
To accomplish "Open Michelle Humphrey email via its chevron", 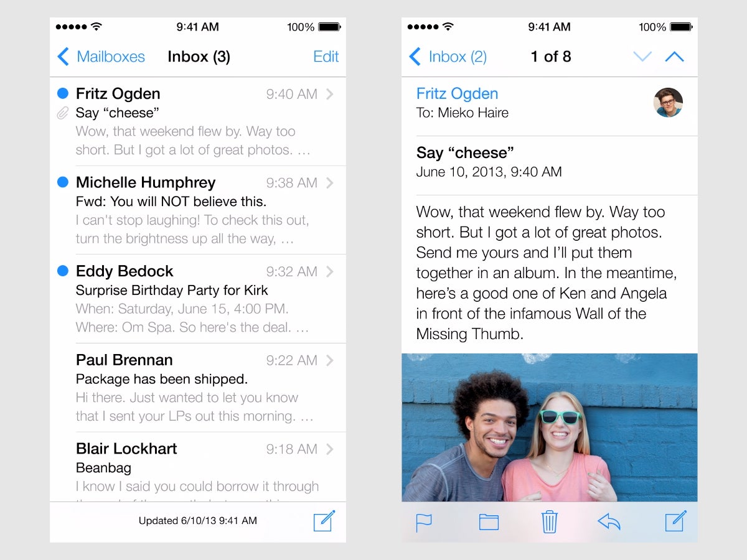I will pos(330,183).
